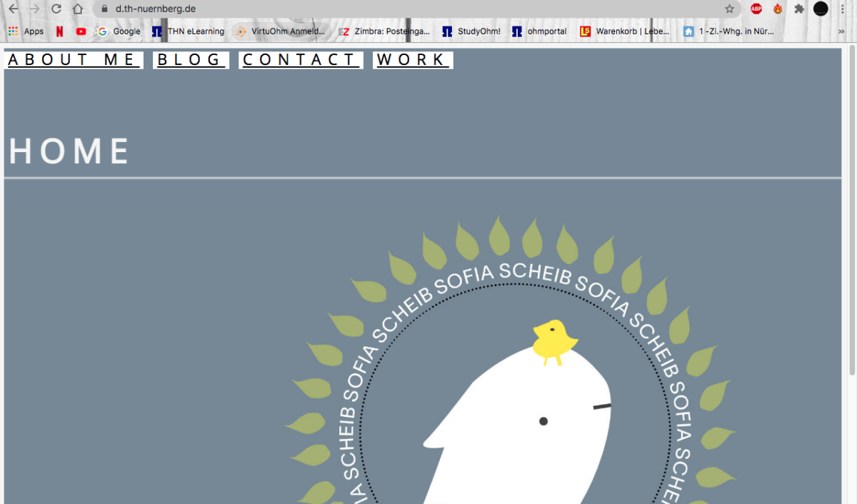857x504 pixels.
Task: View site info via the lock icon
Action: [104, 9]
